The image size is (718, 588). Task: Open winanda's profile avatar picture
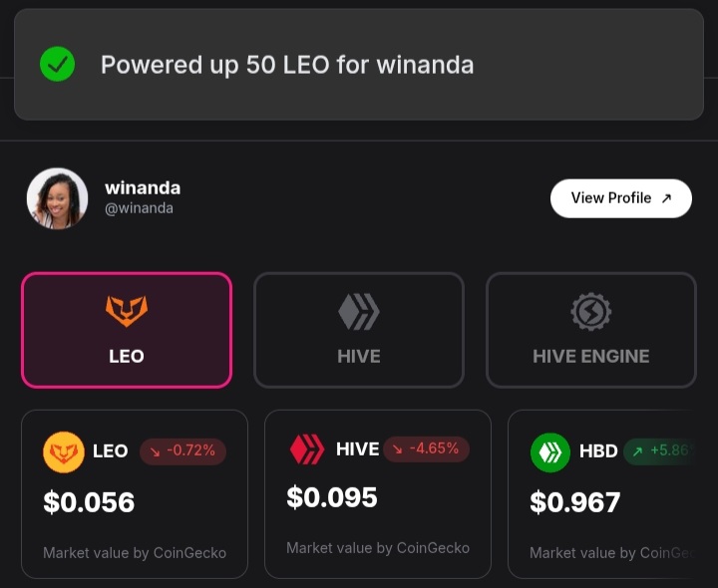click(57, 198)
